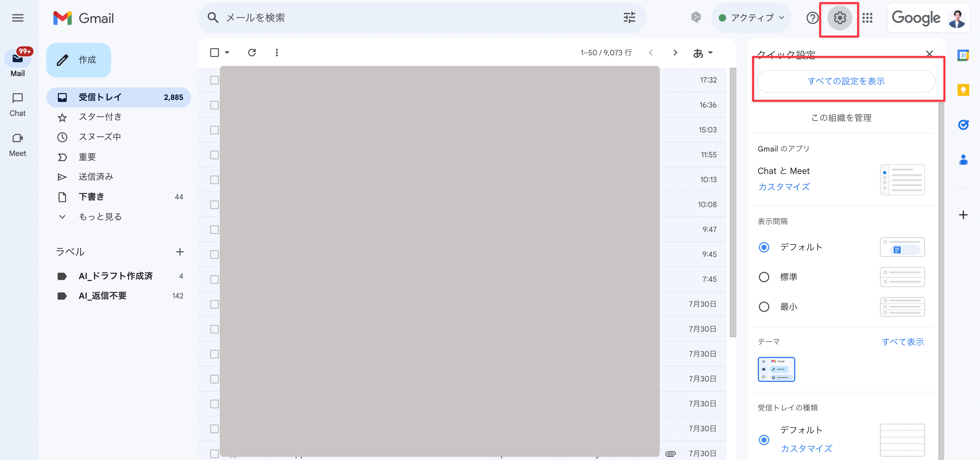Click the refresh mail icon

(x=252, y=53)
